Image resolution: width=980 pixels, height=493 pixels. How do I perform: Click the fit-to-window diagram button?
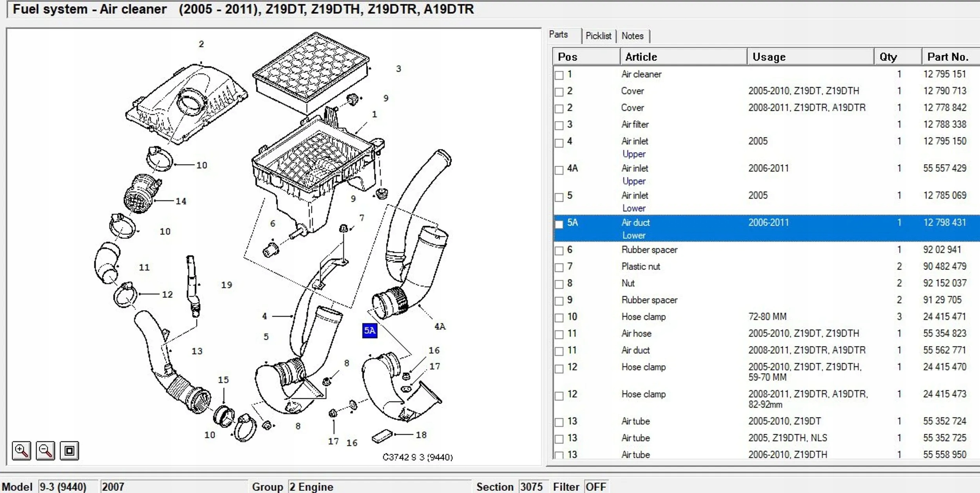pos(69,451)
